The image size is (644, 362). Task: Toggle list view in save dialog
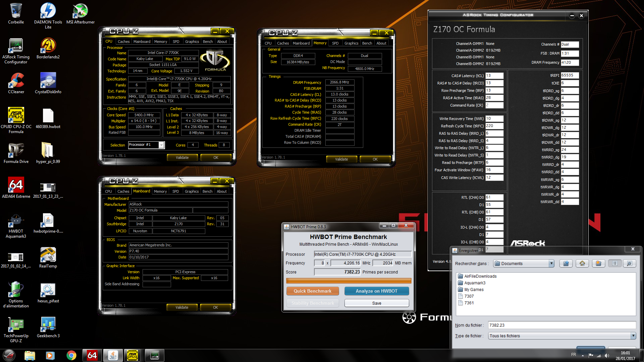pyautogui.click(x=614, y=263)
